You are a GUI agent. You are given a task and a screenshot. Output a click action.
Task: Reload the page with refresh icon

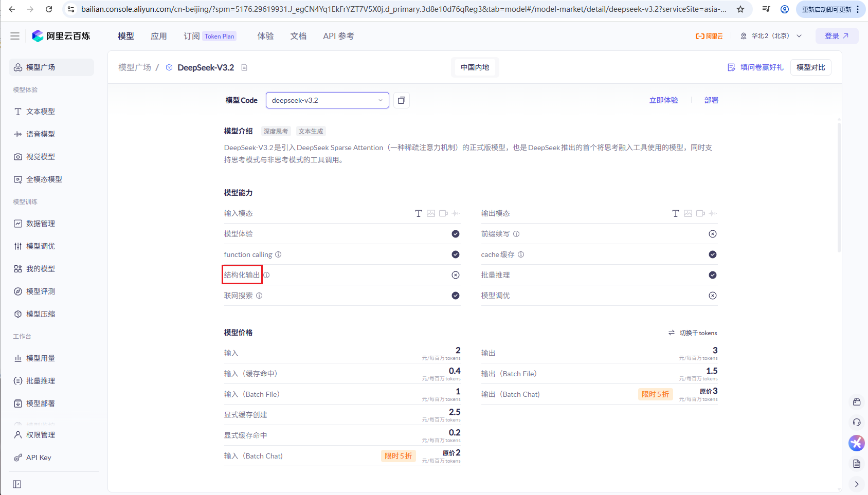click(49, 9)
